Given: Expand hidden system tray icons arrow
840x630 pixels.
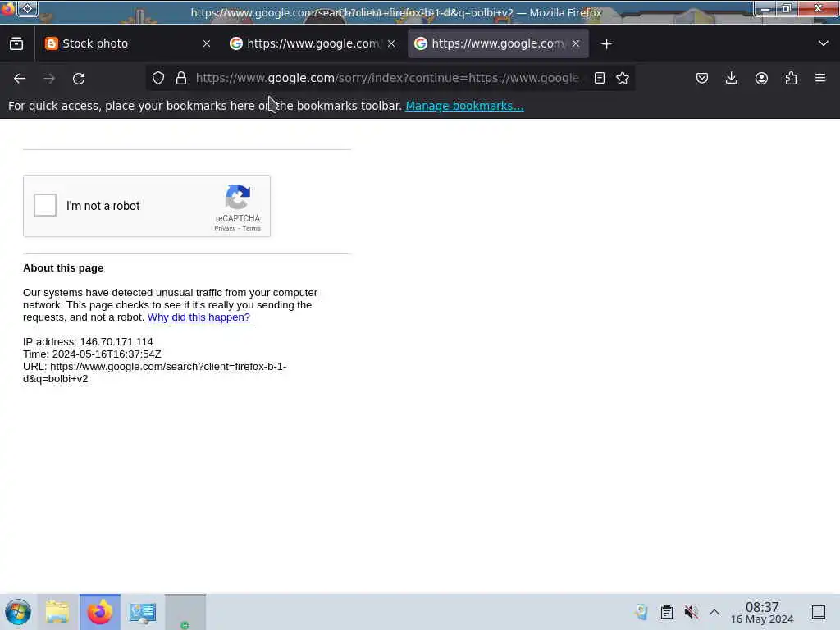Looking at the screenshot, I should pyautogui.click(x=714, y=612).
